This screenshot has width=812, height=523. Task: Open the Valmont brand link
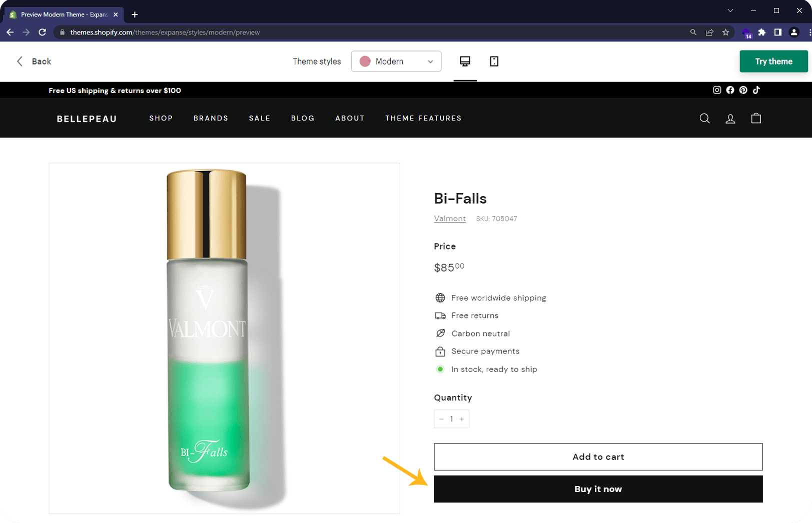[x=450, y=218]
